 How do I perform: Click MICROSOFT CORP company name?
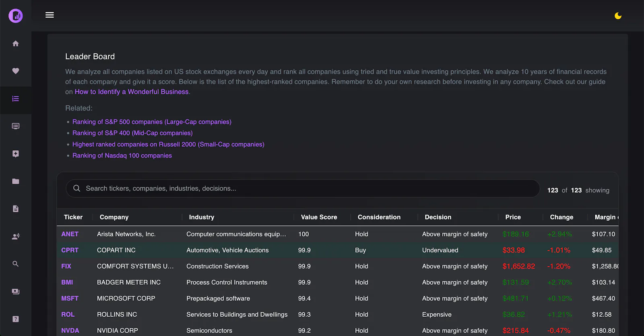(126, 298)
